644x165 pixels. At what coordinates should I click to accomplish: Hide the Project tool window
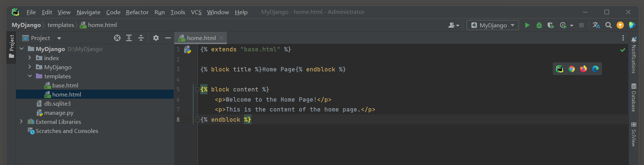tap(168, 38)
